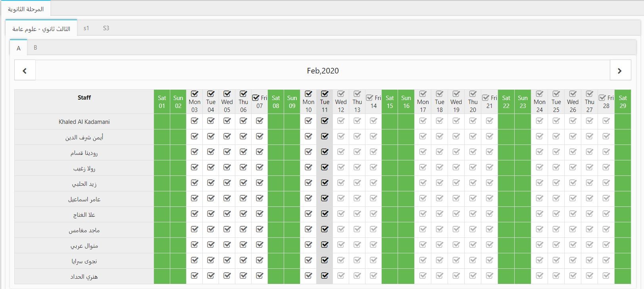Toggle عامر اسماعيل checkbox for Mon 10
644x289 pixels.
coord(308,198)
